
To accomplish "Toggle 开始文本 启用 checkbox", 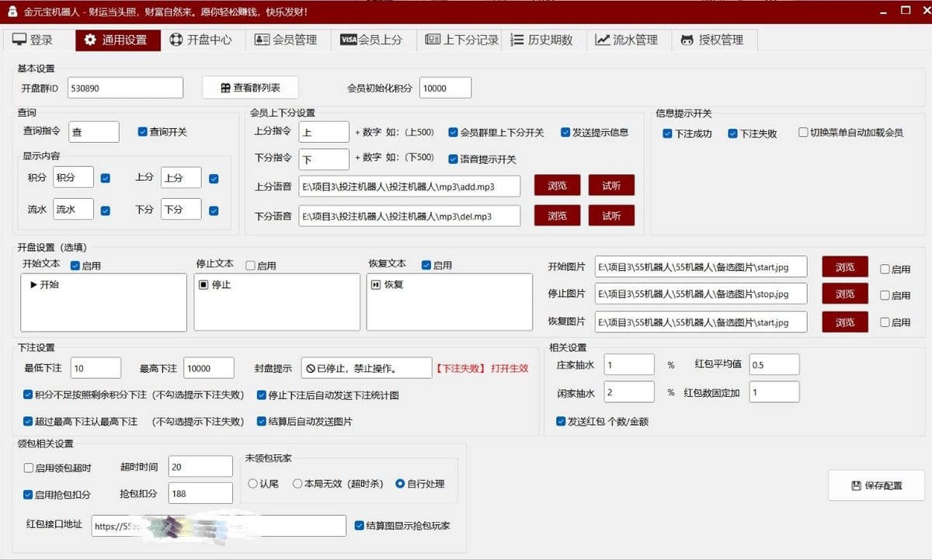I will 75,266.
